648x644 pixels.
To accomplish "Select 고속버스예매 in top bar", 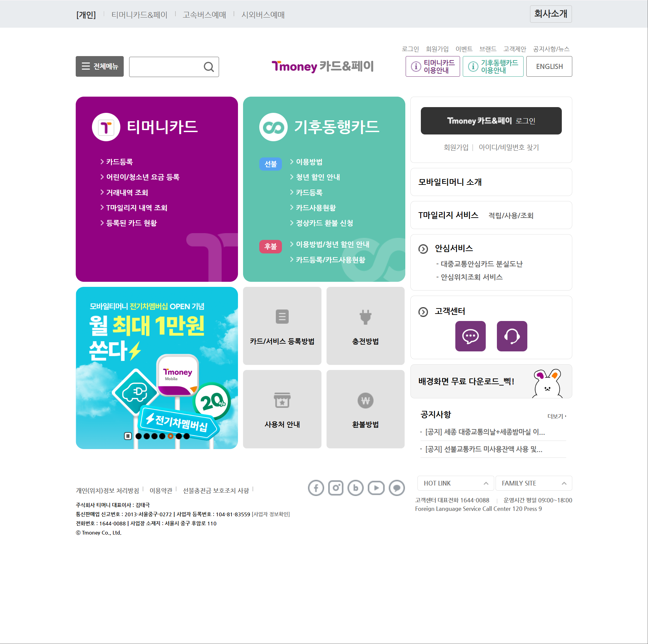I will click(x=205, y=15).
